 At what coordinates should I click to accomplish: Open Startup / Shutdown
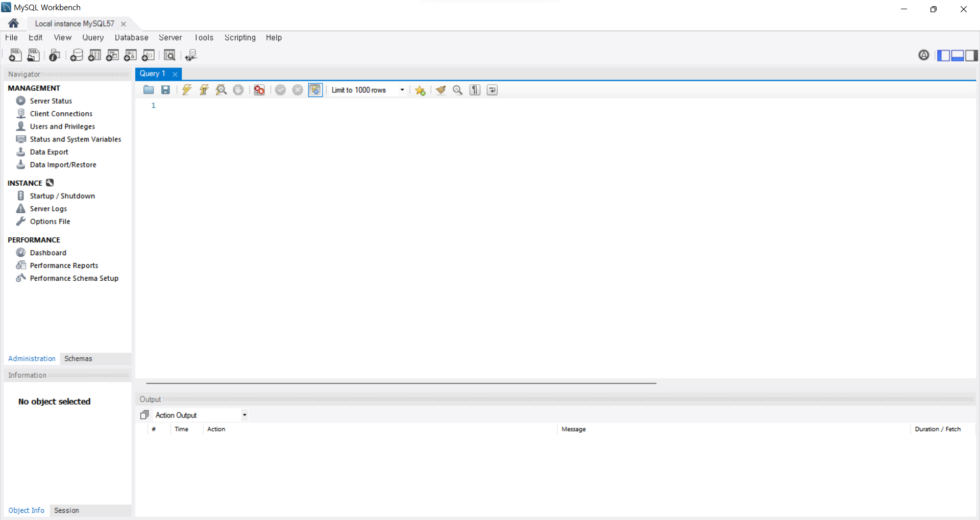[62, 196]
